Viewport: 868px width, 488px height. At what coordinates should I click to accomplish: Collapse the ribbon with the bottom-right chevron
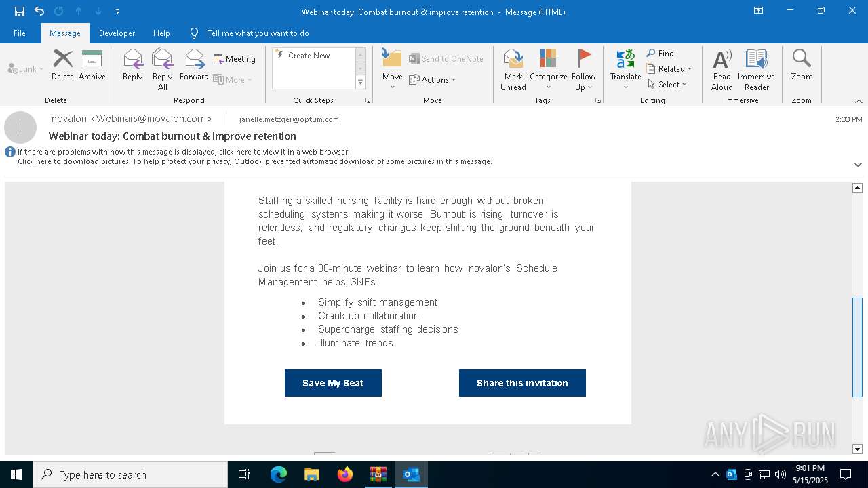859,101
